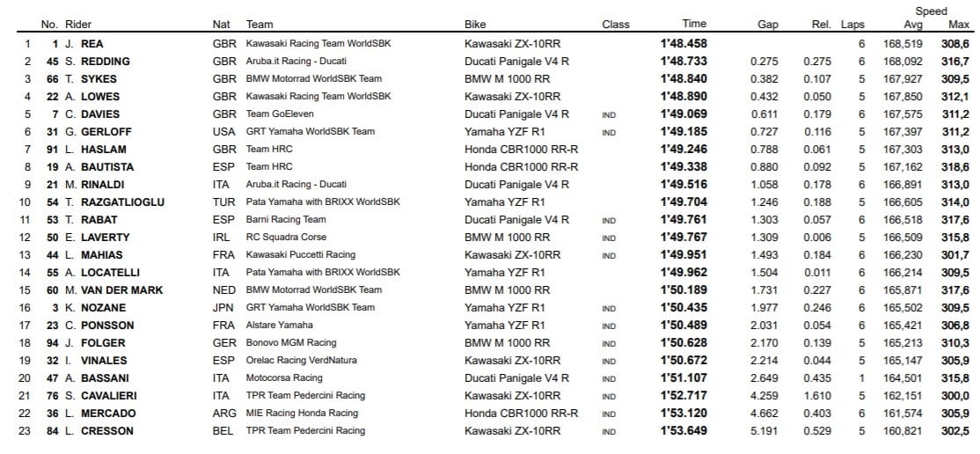Image resolution: width=980 pixels, height=454 pixels.
Task: Click the Rider column header
Action: coord(78,25)
